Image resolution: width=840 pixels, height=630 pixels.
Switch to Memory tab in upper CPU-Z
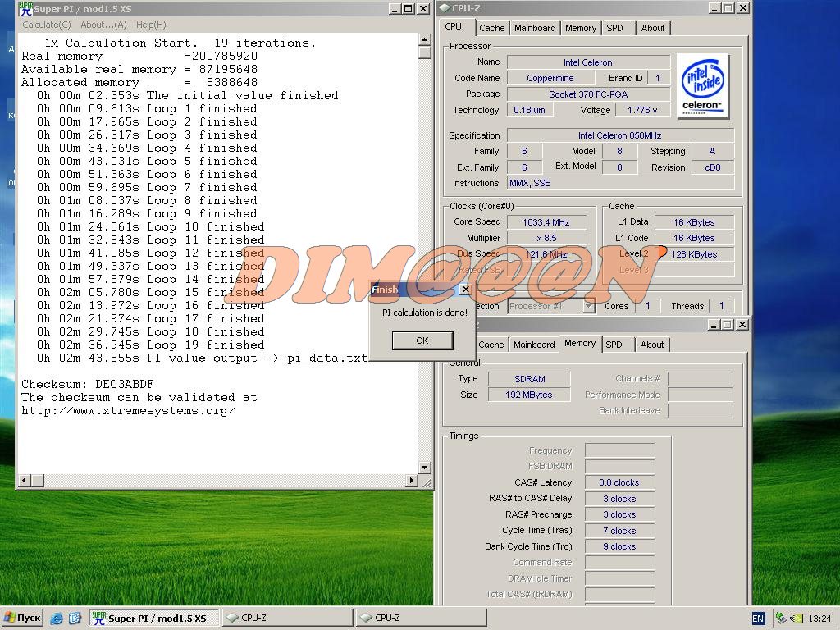[x=581, y=28]
